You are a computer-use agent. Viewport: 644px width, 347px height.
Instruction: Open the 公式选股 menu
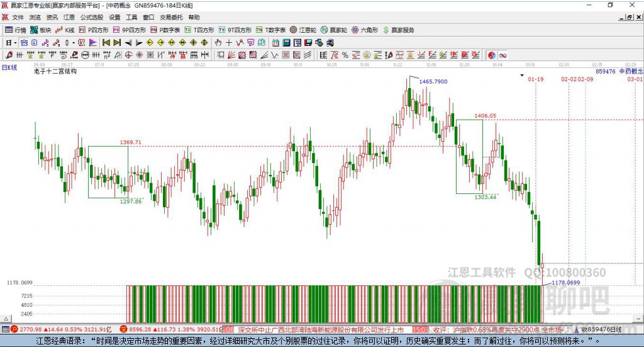pyautogui.click(x=91, y=18)
